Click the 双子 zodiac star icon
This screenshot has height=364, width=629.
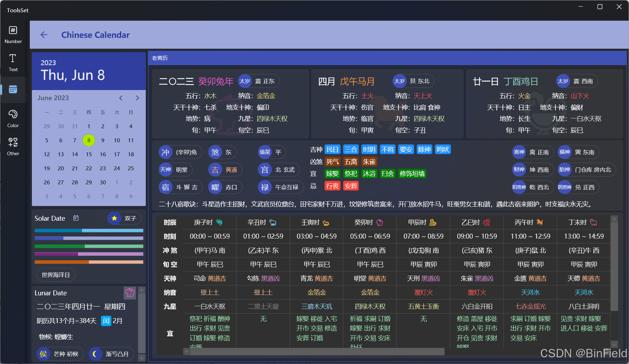point(114,218)
